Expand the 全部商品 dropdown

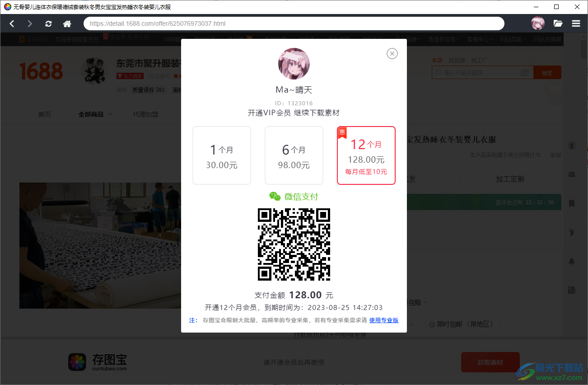coord(95,114)
